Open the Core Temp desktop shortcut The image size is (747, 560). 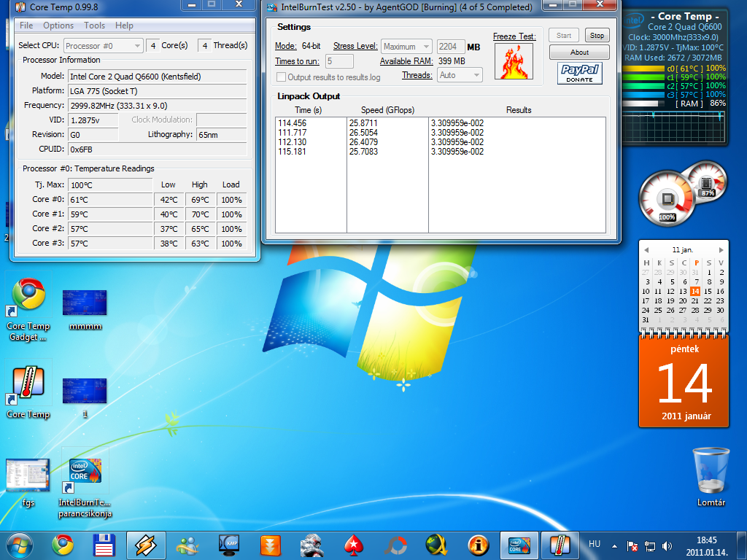28,382
